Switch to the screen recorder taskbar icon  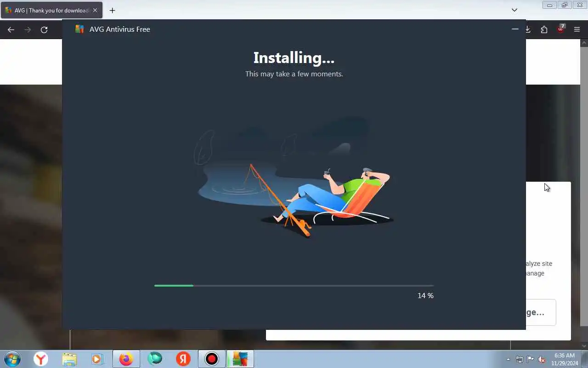tap(211, 359)
